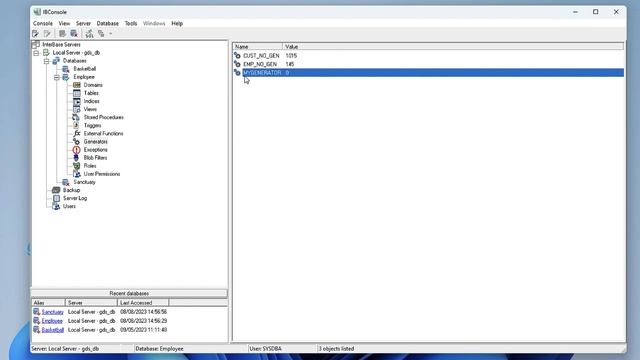Open the Server menu
This screenshot has width=640, height=360.
tap(83, 24)
